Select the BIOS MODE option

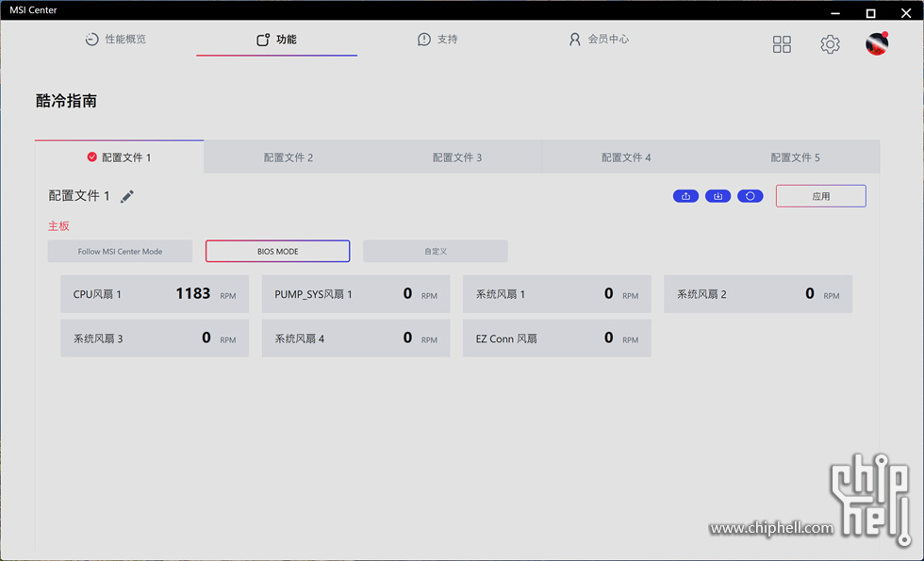click(x=277, y=252)
